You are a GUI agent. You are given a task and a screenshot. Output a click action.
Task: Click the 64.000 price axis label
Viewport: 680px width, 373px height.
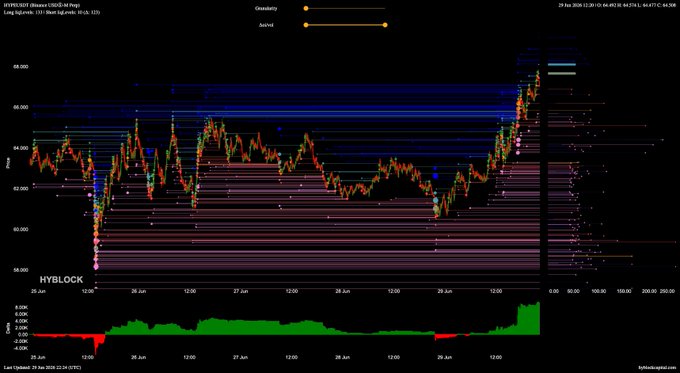[x=22, y=148]
